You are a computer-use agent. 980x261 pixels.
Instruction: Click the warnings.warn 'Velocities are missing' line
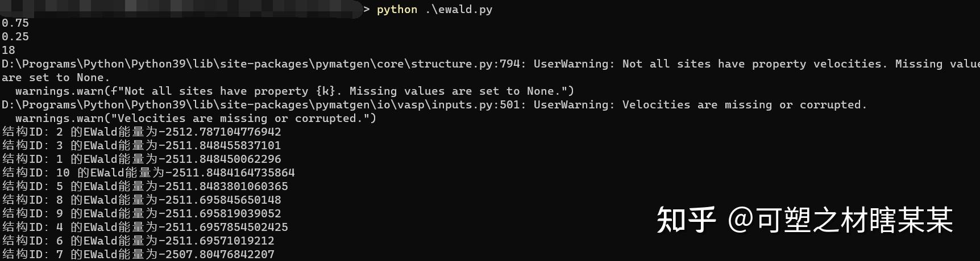(196, 118)
